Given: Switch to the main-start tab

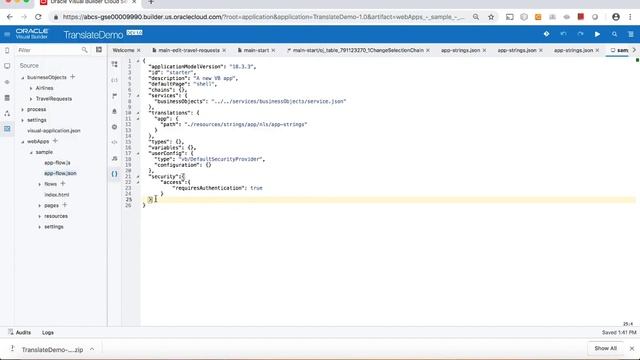Looking at the screenshot, I should 256,50.
